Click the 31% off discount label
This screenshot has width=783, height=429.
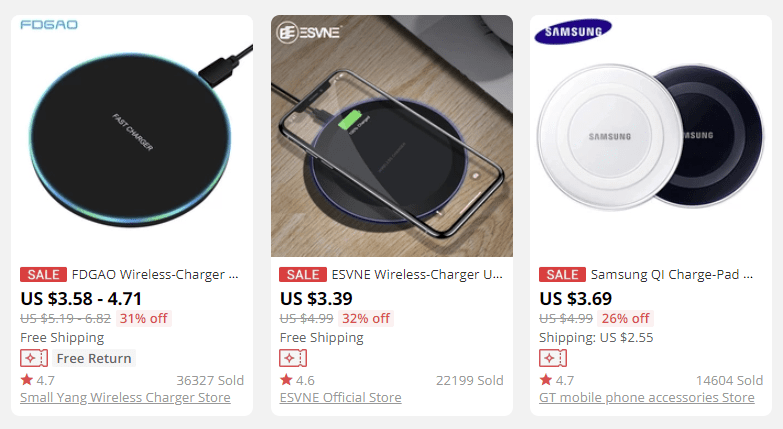pos(144,318)
